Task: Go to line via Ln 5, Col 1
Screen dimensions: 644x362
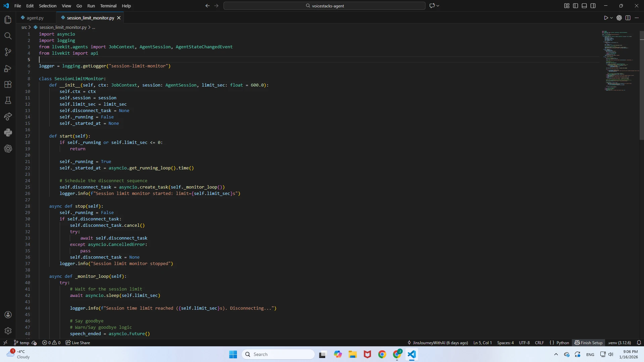Action: (483, 343)
